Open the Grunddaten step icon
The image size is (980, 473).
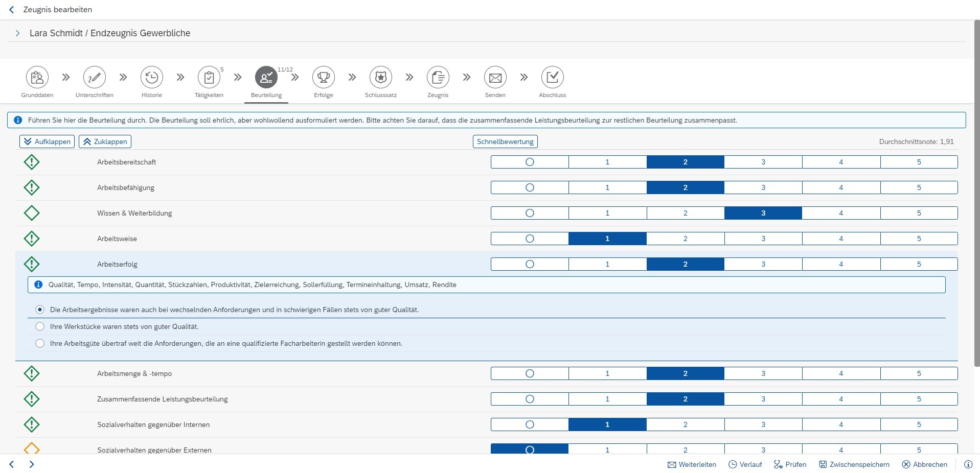(x=37, y=77)
